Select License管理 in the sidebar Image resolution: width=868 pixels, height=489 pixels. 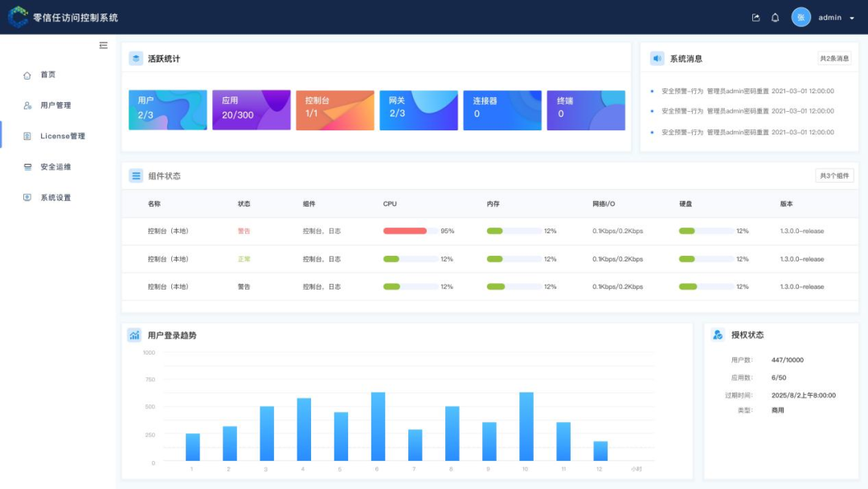point(62,137)
